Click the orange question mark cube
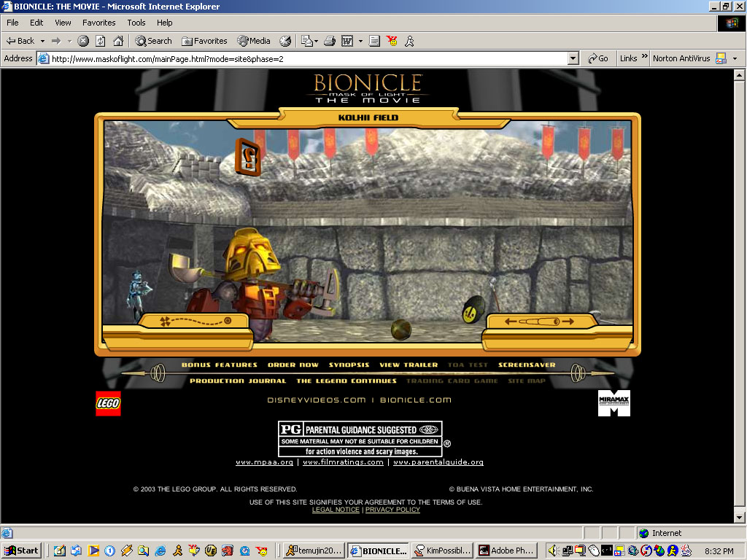The image size is (747, 560). coord(248,157)
